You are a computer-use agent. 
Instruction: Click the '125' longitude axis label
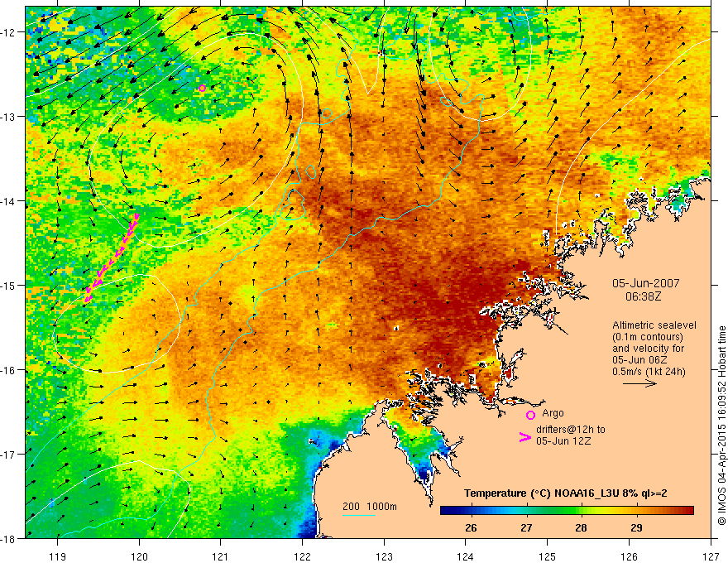tap(548, 556)
